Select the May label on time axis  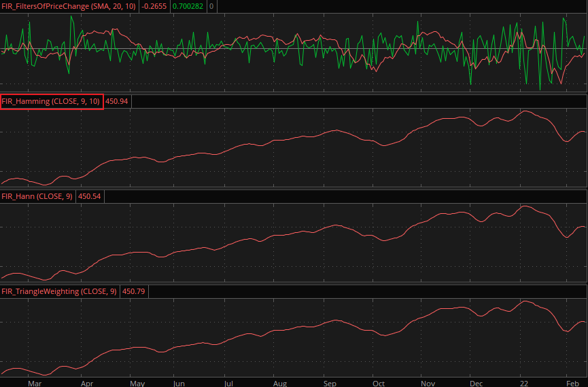[x=137, y=382]
